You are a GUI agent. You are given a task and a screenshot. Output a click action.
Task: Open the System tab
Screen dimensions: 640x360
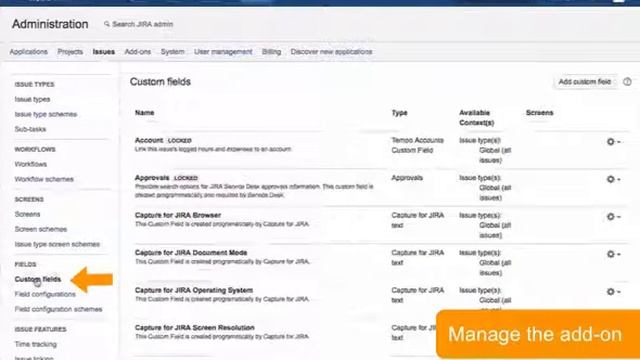pyautogui.click(x=172, y=52)
